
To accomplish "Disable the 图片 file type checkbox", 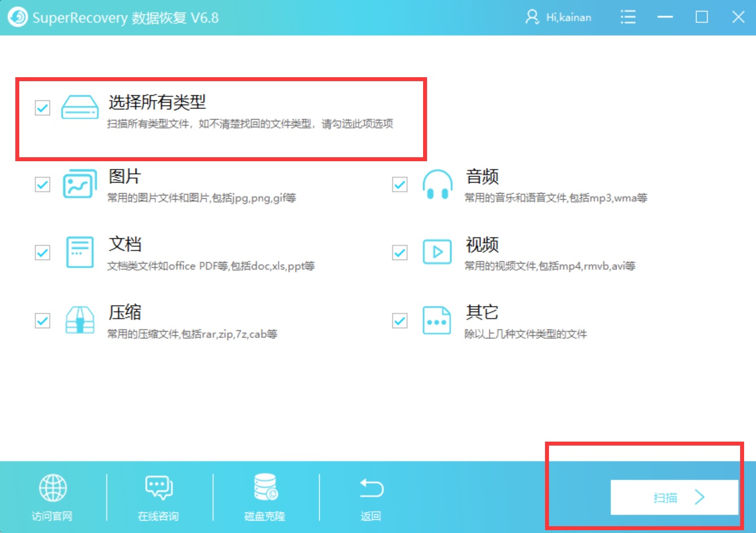I will [42, 184].
